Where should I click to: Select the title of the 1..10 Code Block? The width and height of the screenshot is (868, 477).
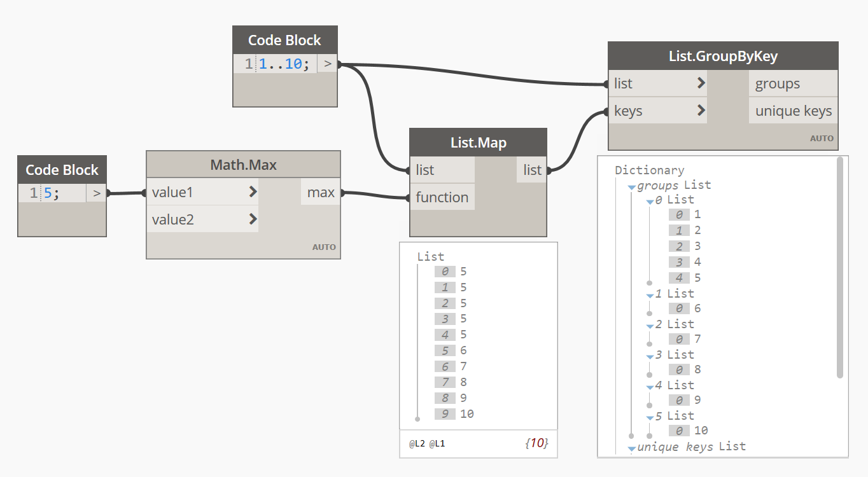284,40
